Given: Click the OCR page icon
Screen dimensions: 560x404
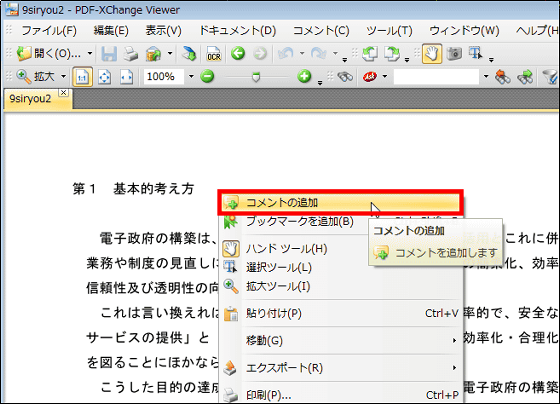Looking at the screenshot, I should [x=214, y=54].
